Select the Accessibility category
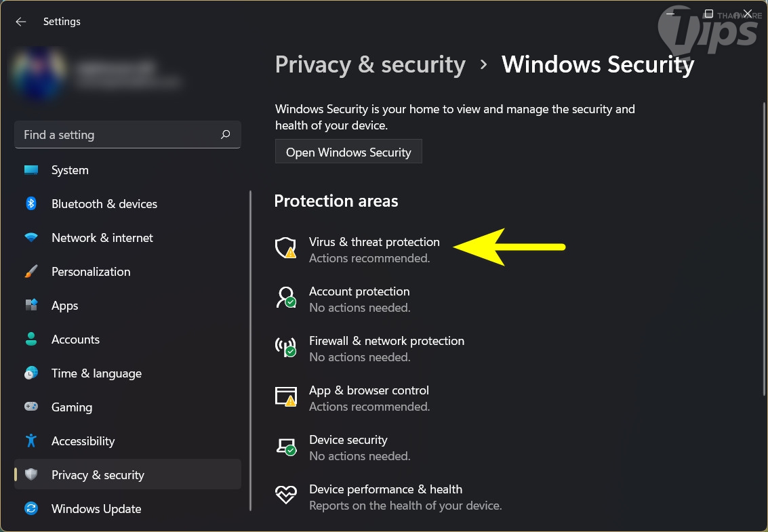 [83, 441]
